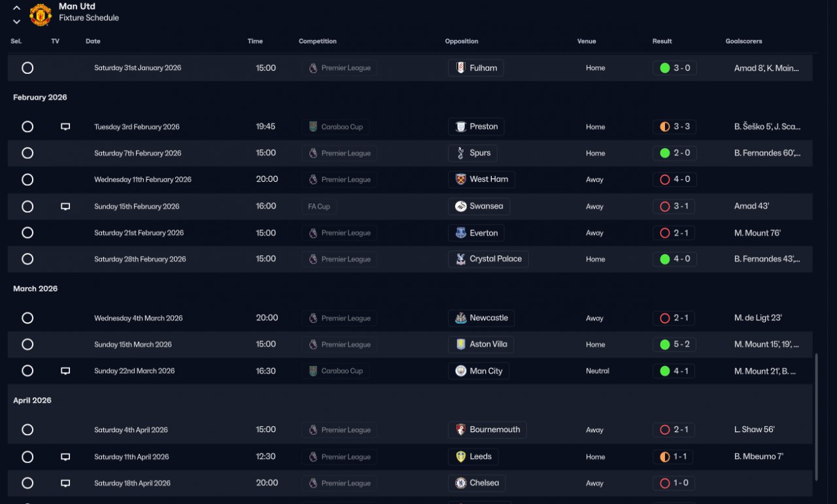The height and width of the screenshot is (504, 837).
Task: Click the Result column header
Action: point(662,41)
